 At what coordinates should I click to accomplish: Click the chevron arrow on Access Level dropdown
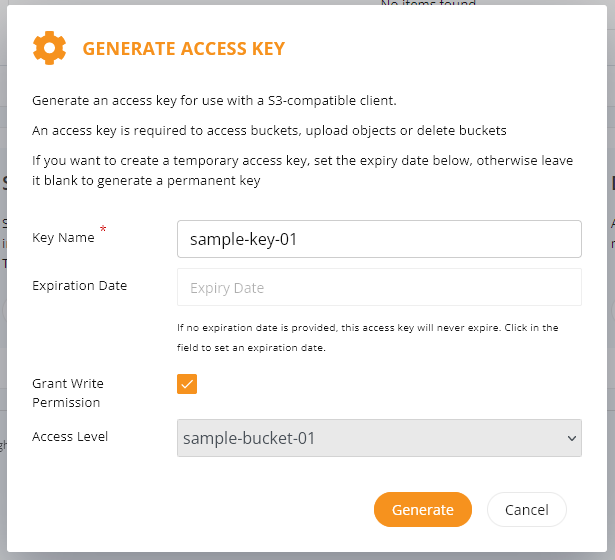[x=572, y=438]
